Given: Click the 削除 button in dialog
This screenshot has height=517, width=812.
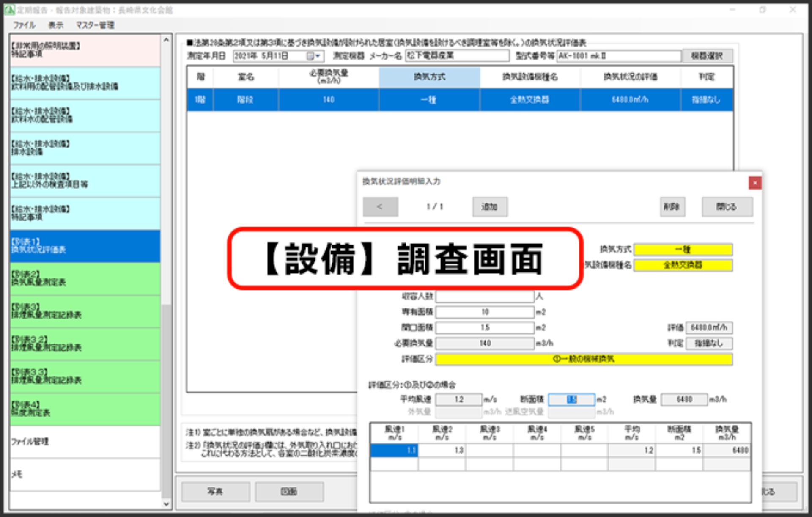Looking at the screenshot, I should (x=672, y=207).
